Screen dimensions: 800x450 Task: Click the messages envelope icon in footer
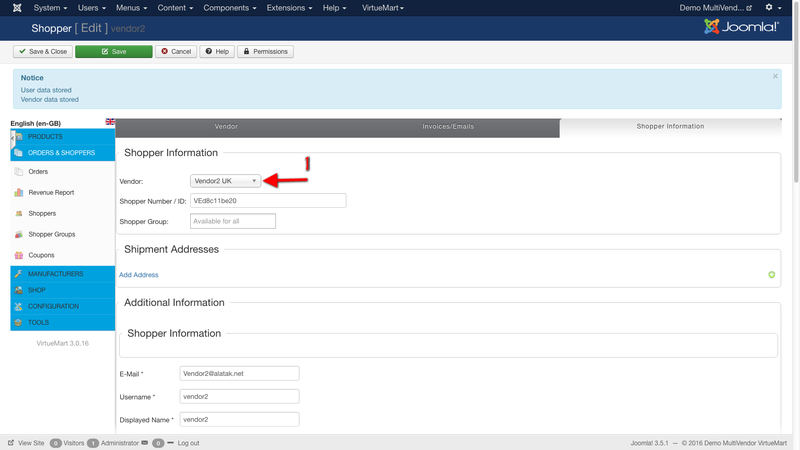[145, 443]
